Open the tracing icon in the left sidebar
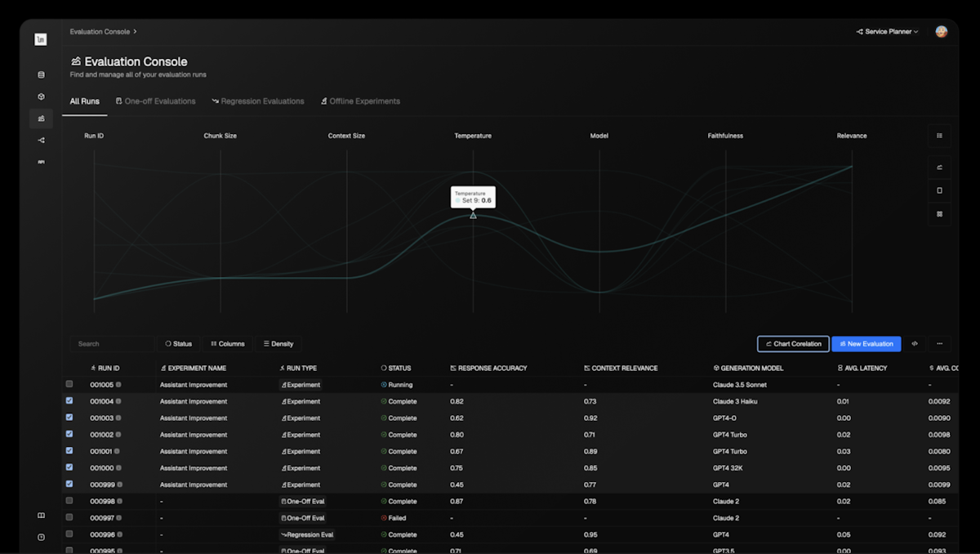 (41, 140)
